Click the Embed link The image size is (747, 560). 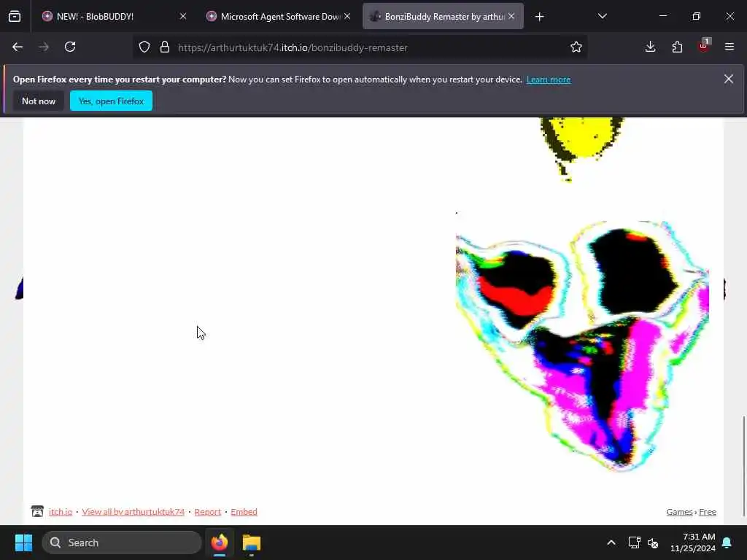click(244, 512)
